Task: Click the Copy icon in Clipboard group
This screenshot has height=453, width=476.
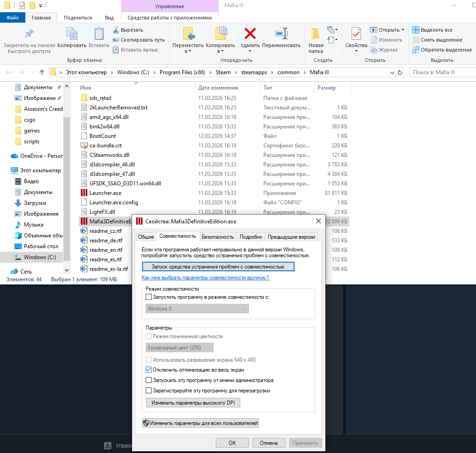Action: coord(72,33)
